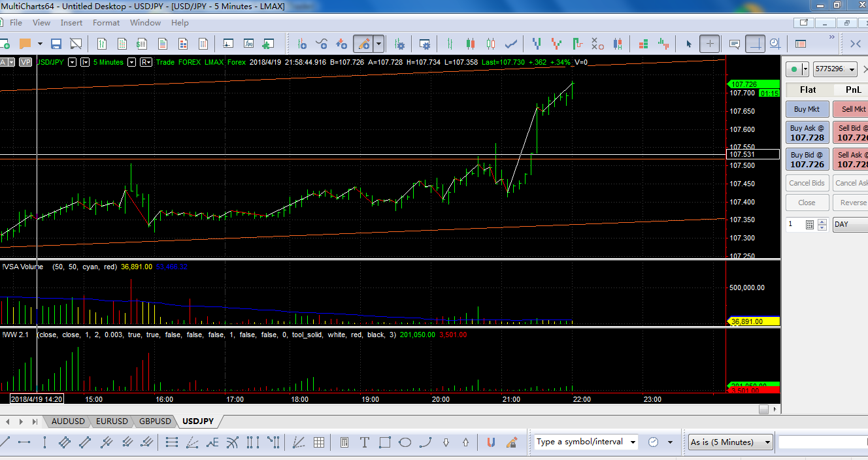The image size is (868, 460).
Task: Select the Fibonacci speed/resistance arcs tool
Action: pyautogui.click(x=232, y=442)
